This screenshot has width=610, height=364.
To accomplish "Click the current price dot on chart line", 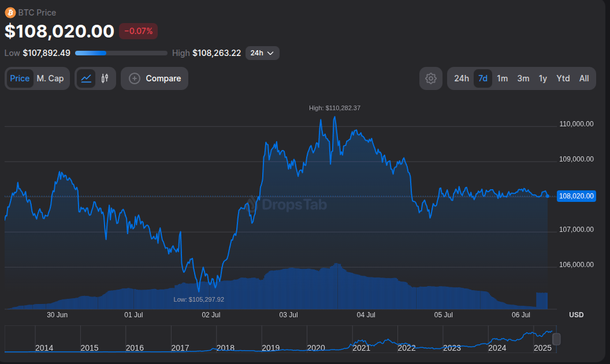I will 548,196.
